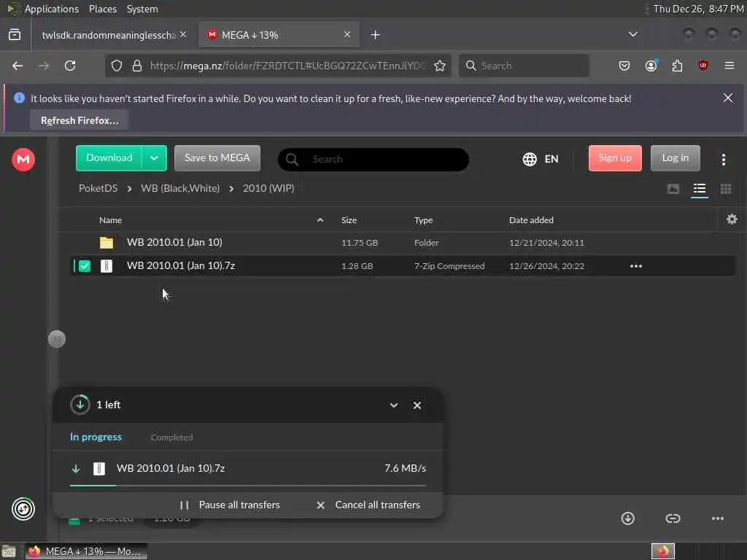Click the MEGA search field
This screenshot has height=560, width=747.
373,160
